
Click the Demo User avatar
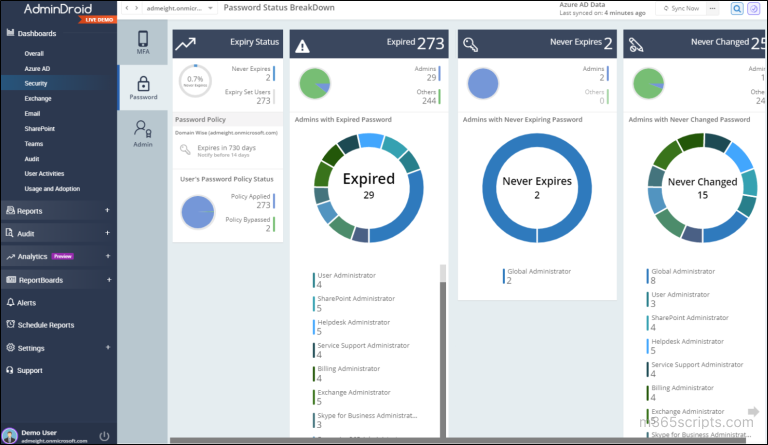pyautogui.click(x=9, y=435)
